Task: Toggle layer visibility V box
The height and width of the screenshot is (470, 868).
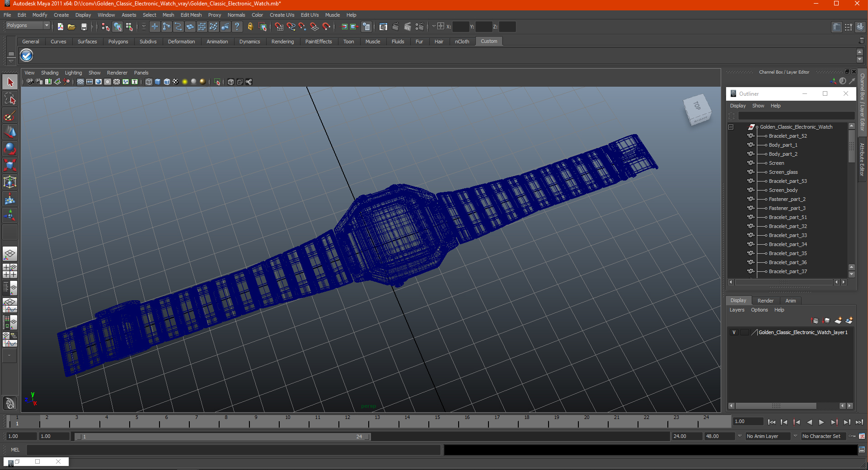Action: (x=734, y=332)
